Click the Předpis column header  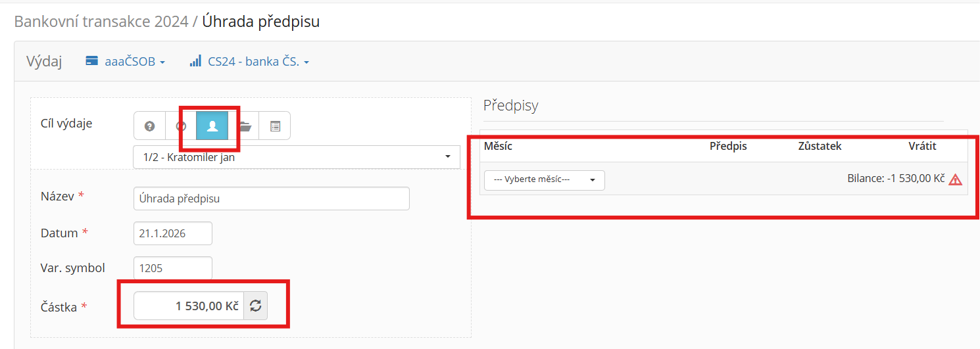click(x=728, y=146)
